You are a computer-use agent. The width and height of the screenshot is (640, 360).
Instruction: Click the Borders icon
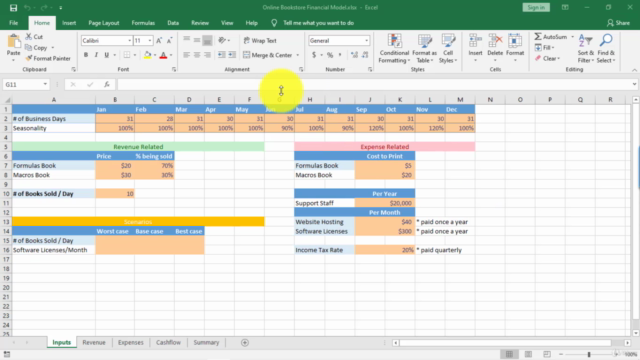[127, 55]
